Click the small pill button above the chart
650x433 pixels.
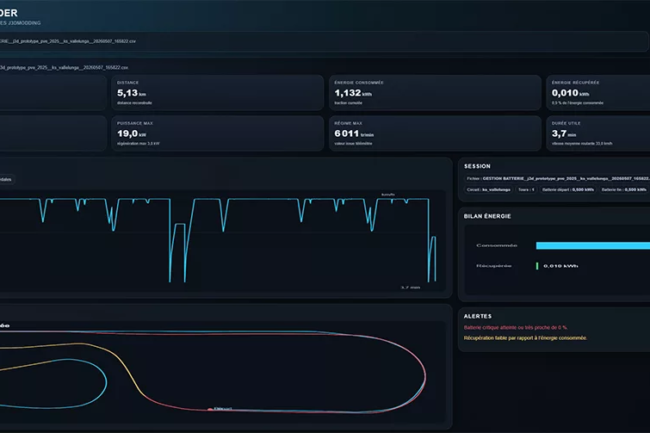pos(6,179)
